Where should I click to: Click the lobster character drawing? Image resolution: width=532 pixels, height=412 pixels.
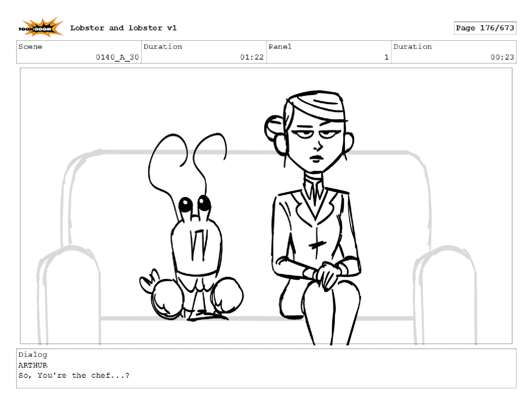pyautogui.click(x=192, y=227)
